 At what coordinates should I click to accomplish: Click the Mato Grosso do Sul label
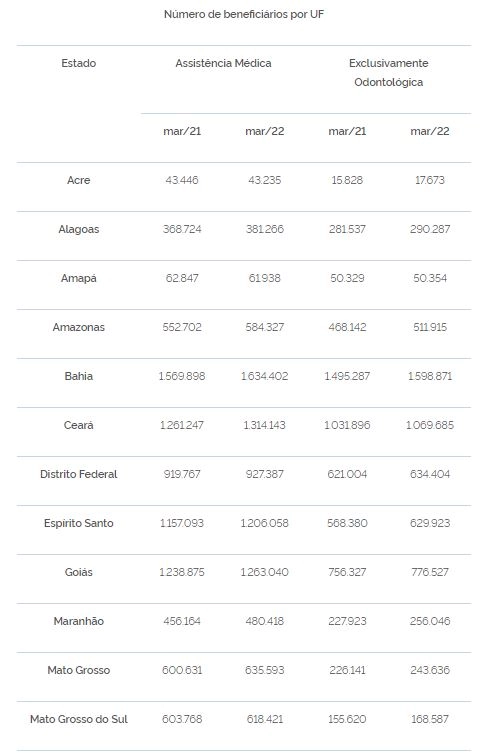[x=78, y=719]
